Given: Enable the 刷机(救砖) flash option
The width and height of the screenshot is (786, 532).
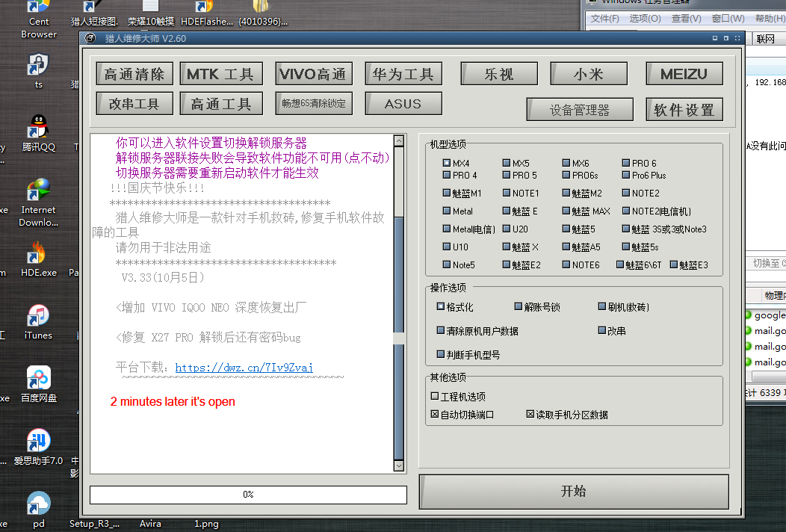Looking at the screenshot, I should pos(602,306).
